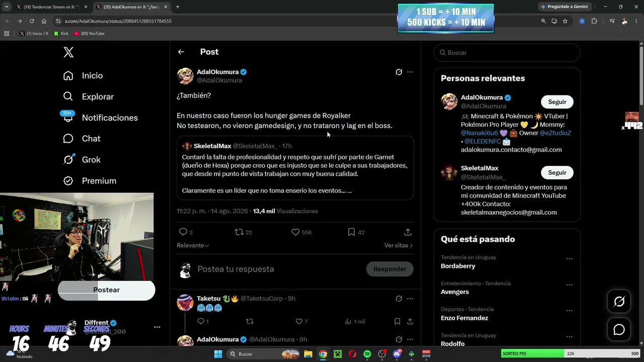Open the @Nanaki6u6 mention link
Viewport: 644px width, 362px height.
(x=479, y=133)
